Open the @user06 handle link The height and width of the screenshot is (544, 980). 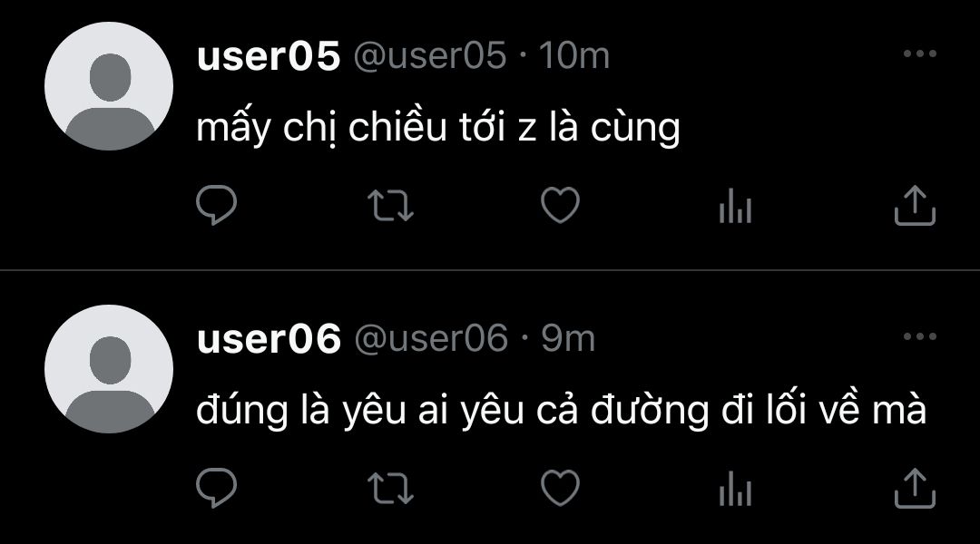pos(431,339)
